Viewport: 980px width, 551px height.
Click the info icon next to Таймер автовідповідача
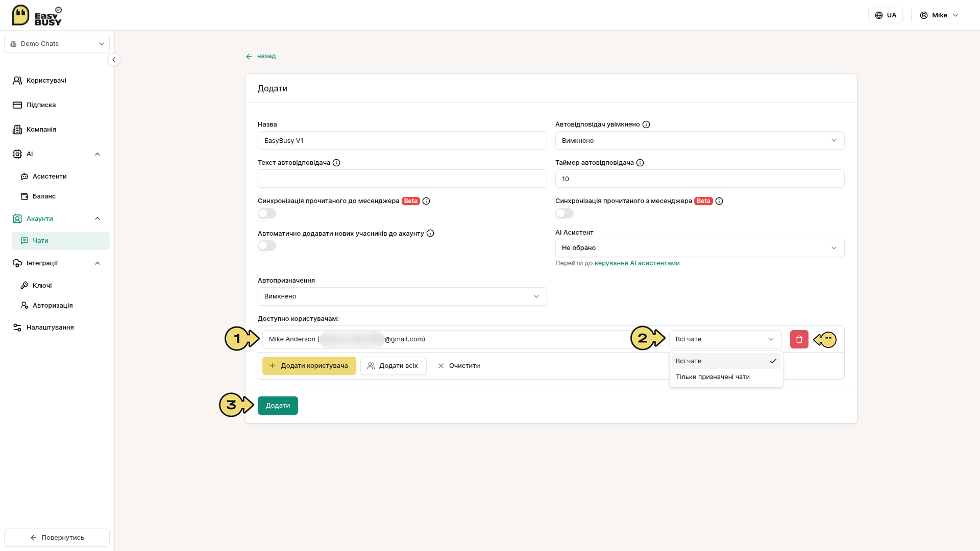click(x=640, y=163)
